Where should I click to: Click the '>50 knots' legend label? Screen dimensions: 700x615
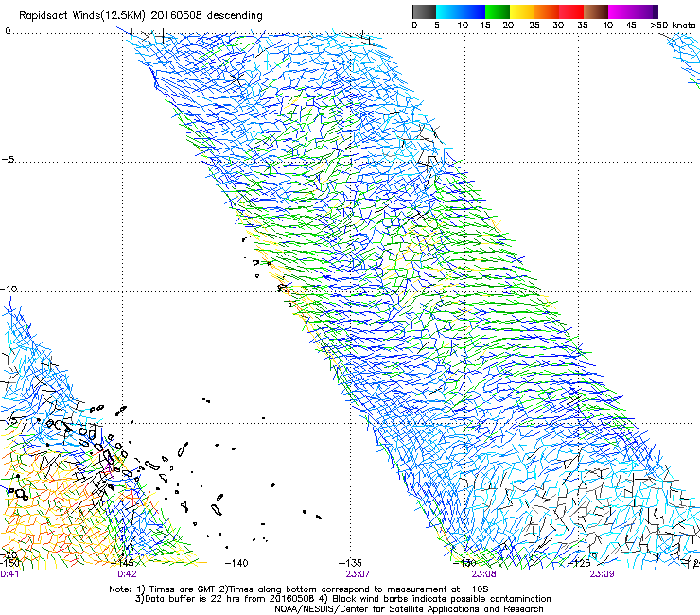point(673,26)
